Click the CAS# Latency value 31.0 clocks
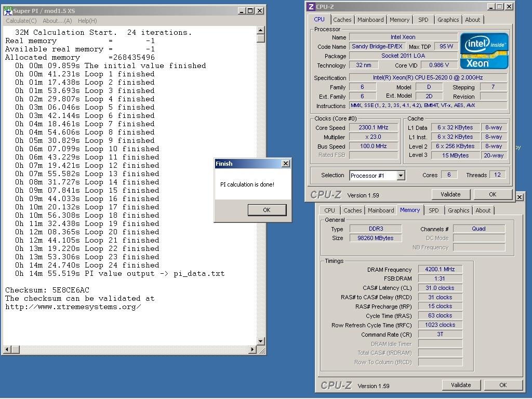The image size is (532, 399). click(440, 288)
